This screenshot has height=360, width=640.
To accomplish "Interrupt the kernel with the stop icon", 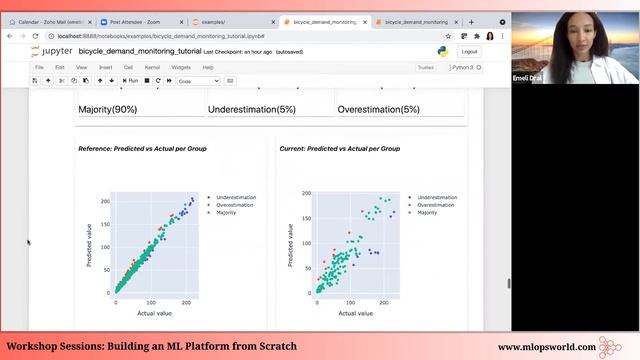I will [147, 81].
